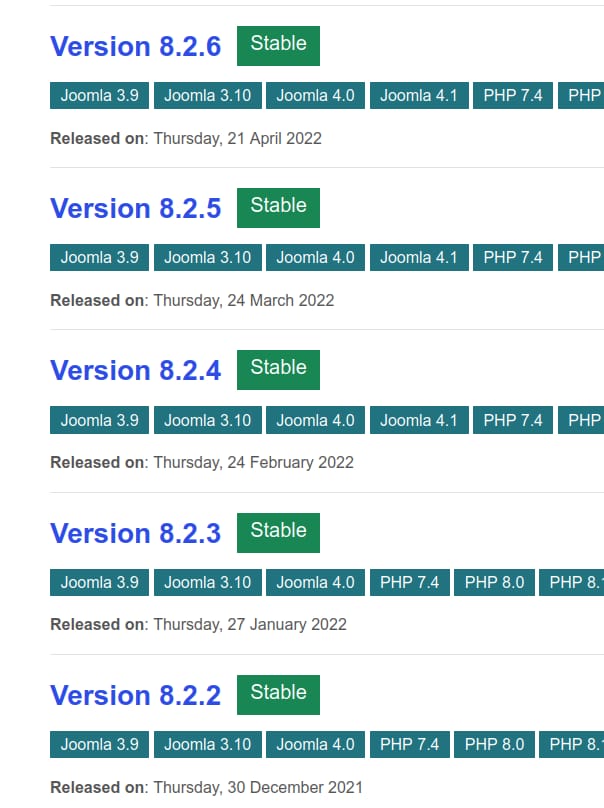Open the Version 8.2.4 release link

coord(136,371)
